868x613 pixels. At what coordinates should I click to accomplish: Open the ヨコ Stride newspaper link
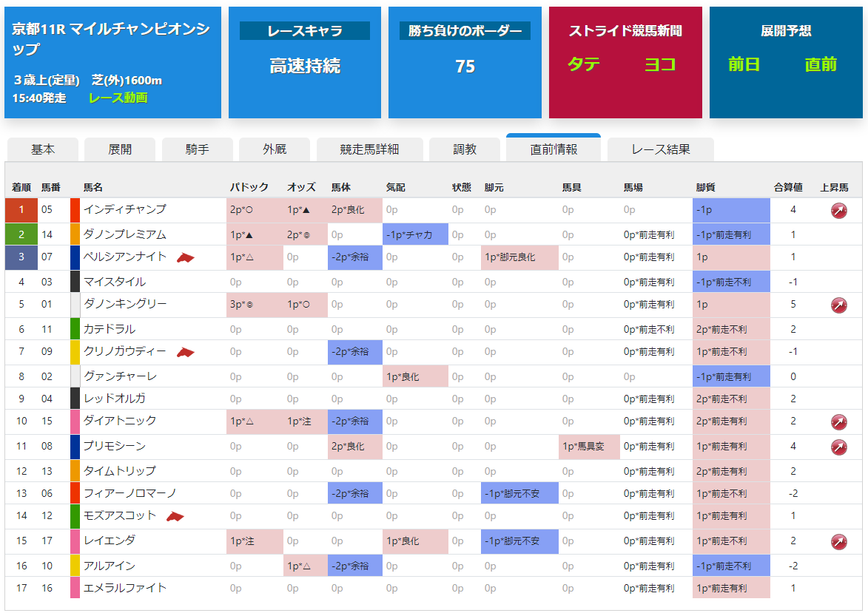click(660, 64)
